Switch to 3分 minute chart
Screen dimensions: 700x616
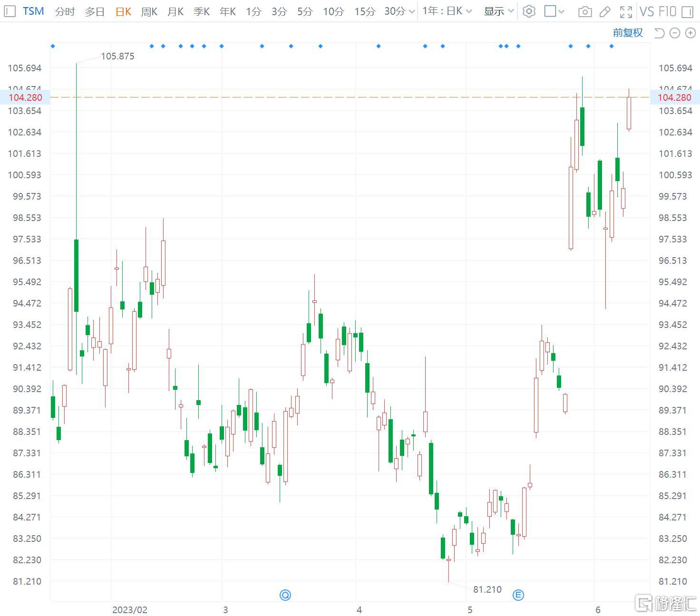[279, 11]
